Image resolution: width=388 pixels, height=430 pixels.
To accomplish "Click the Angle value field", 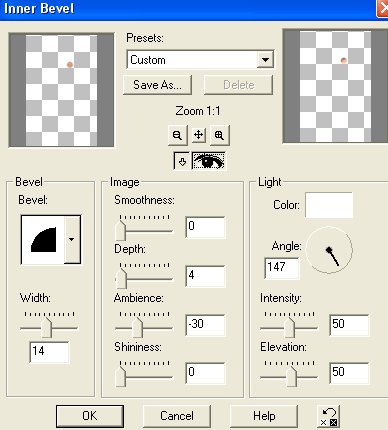I will [x=282, y=268].
